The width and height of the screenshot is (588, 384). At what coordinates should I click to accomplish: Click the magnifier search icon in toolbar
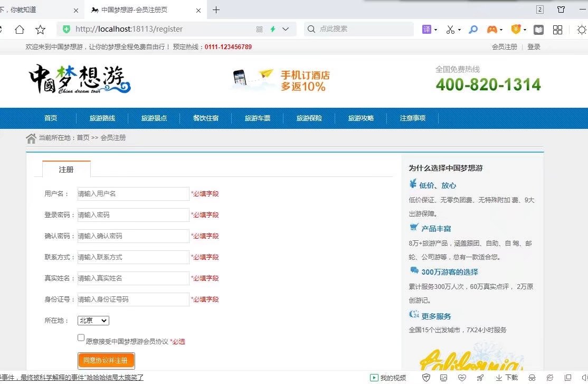473,29
